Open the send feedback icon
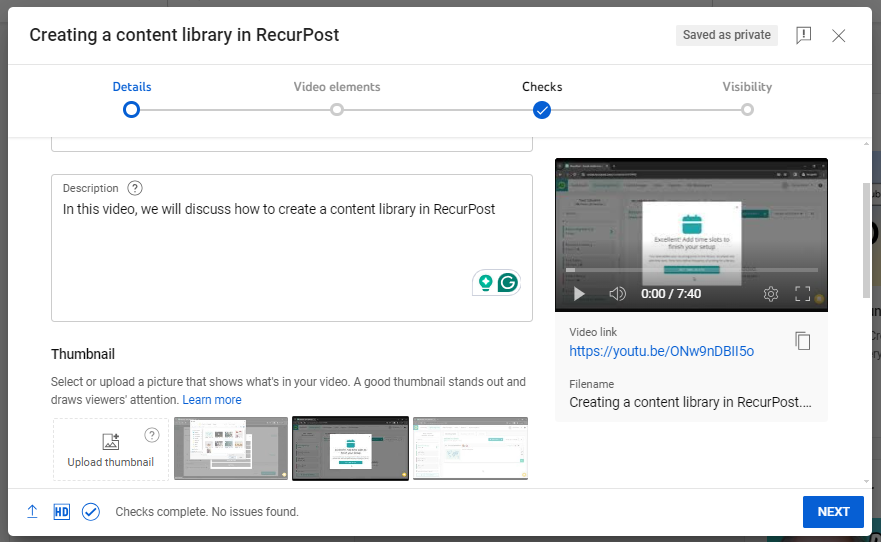This screenshot has height=542, width=881. coord(803,35)
